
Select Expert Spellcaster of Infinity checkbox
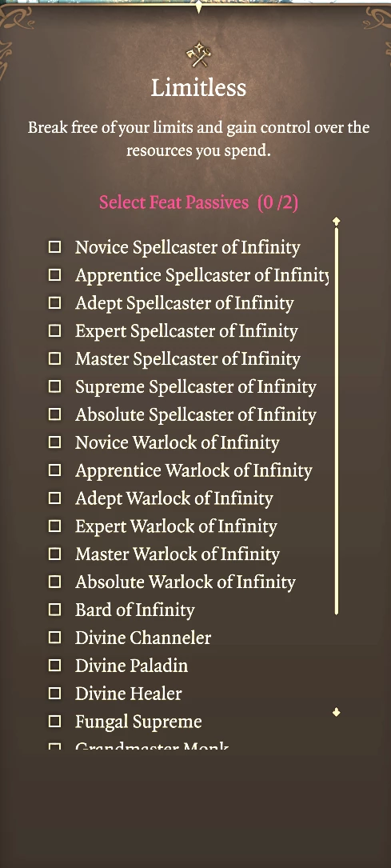54,330
